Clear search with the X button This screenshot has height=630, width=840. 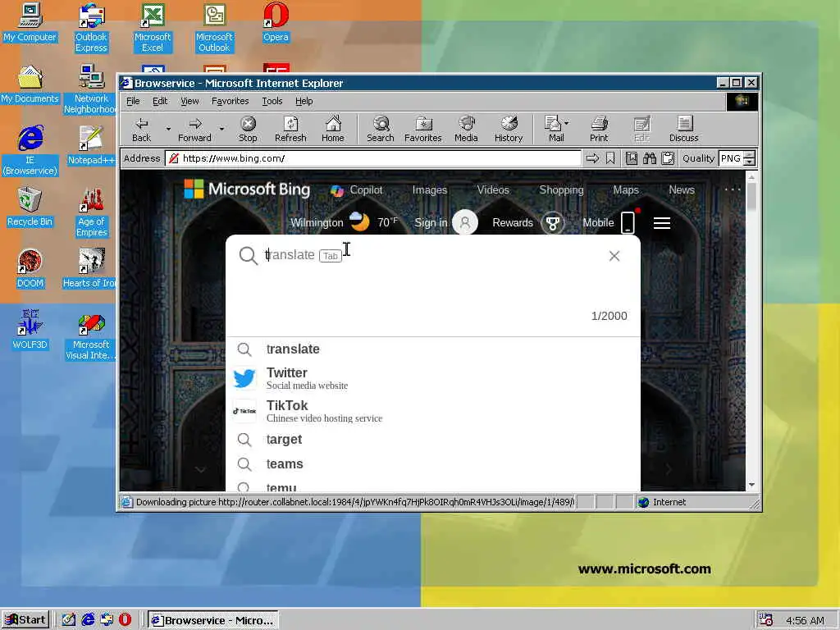coord(614,256)
